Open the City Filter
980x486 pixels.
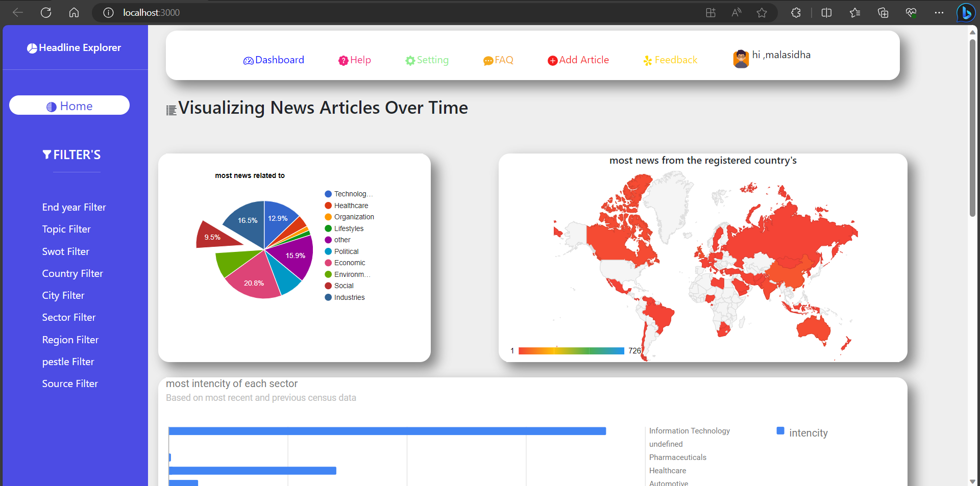tap(63, 295)
